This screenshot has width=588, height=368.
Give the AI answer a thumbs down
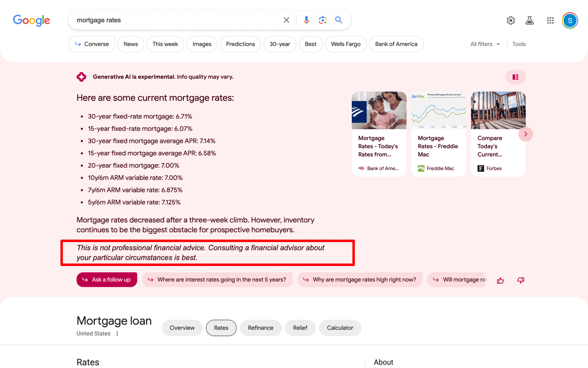(521, 280)
